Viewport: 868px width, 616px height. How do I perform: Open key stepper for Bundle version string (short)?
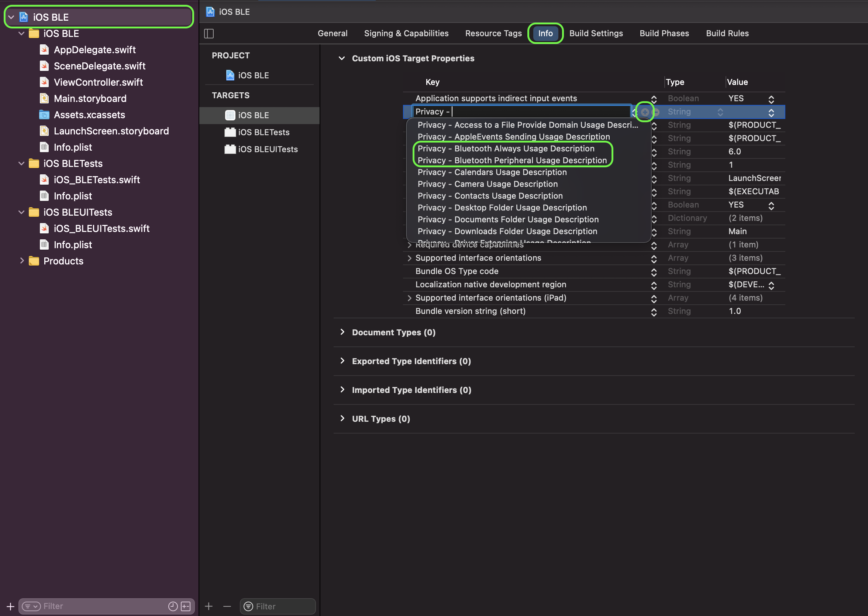click(654, 312)
